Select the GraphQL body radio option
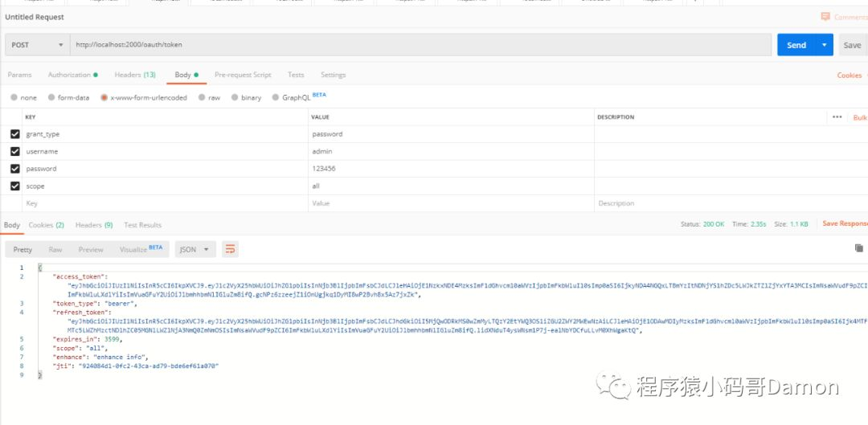Viewport: 868px width, 425px height. pos(276,97)
